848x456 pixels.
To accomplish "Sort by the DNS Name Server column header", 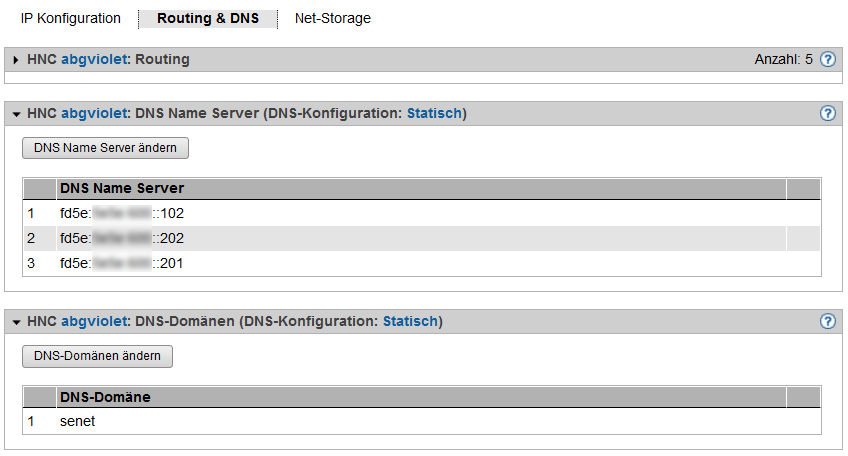I will pos(122,188).
